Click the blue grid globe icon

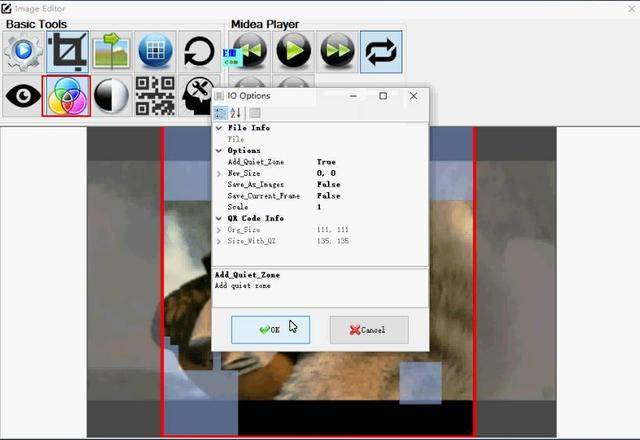tap(155, 52)
